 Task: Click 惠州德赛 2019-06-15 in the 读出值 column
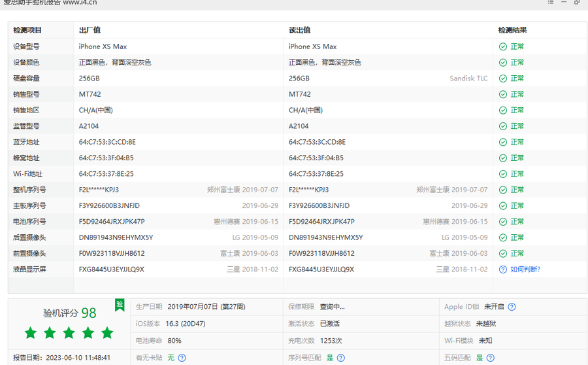[x=455, y=222]
